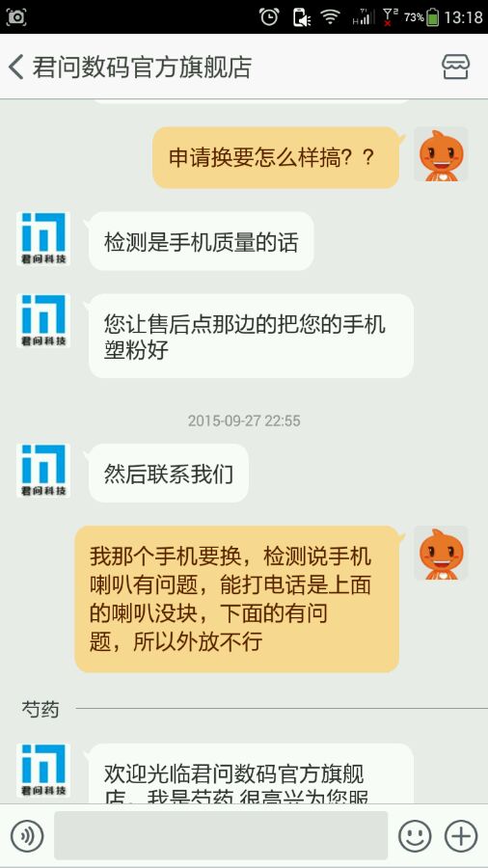Open the 君问科技 avatar beside 然后联系我们

pyautogui.click(x=43, y=470)
